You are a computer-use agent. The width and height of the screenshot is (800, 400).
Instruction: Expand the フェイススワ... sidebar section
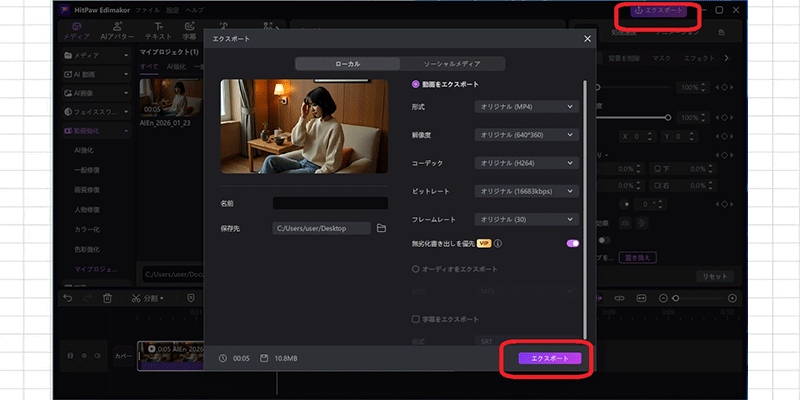pyautogui.click(x=96, y=112)
